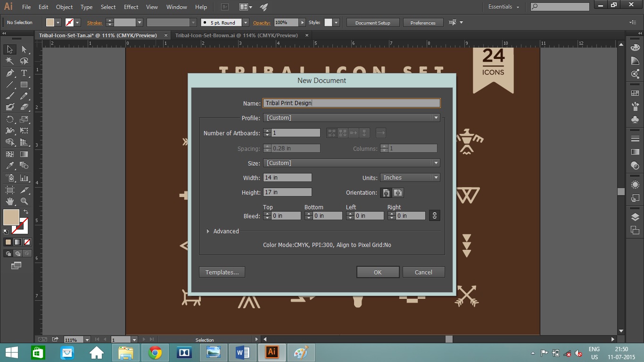Pick the Lasso tool
This screenshot has width=644, height=362.
tap(24, 61)
